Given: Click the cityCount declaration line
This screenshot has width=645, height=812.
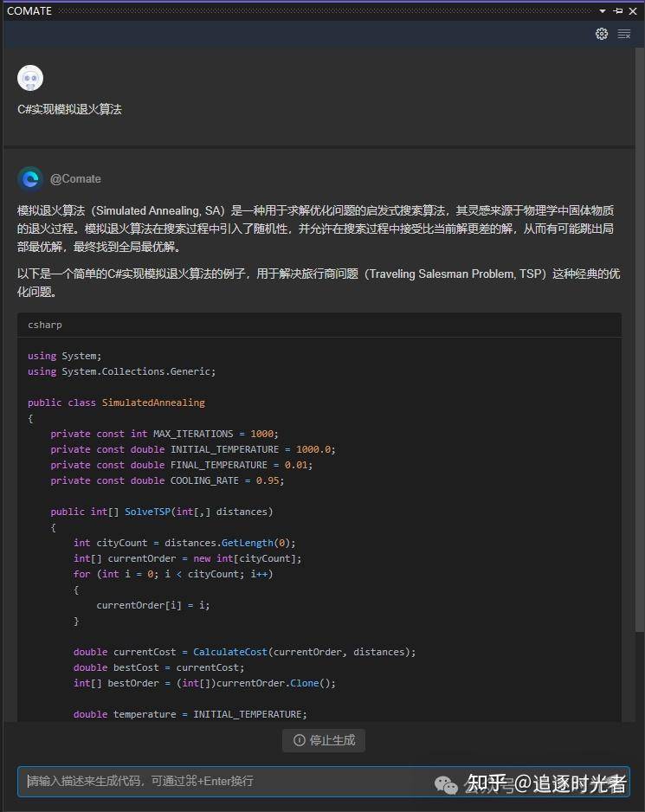Looking at the screenshot, I should coord(184,543).
